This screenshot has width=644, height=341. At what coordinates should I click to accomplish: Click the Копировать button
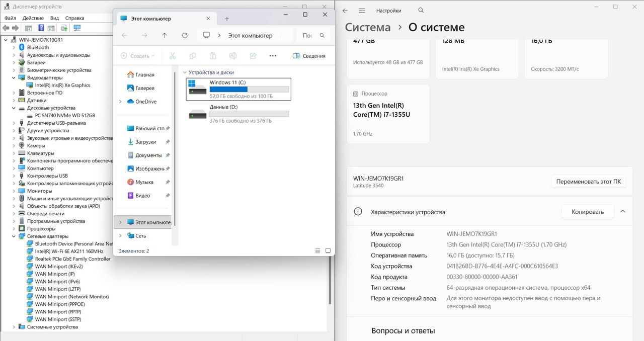point(587,212)
